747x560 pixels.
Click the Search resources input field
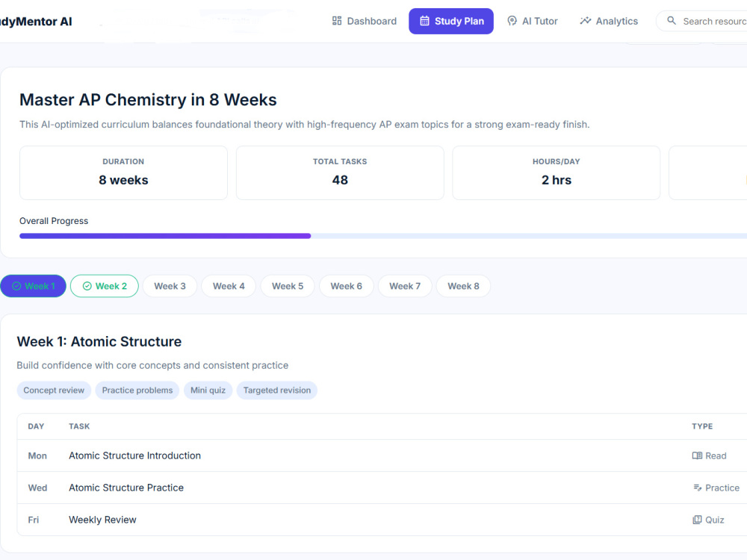coord(701,21)
